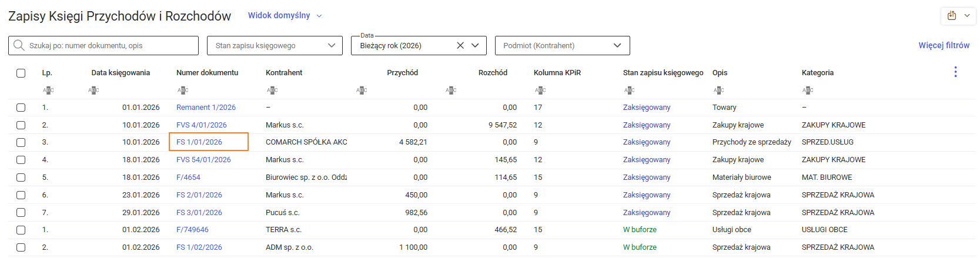Expand the Stan zapisu księgowego dropdown

click(x=331, y=45)
